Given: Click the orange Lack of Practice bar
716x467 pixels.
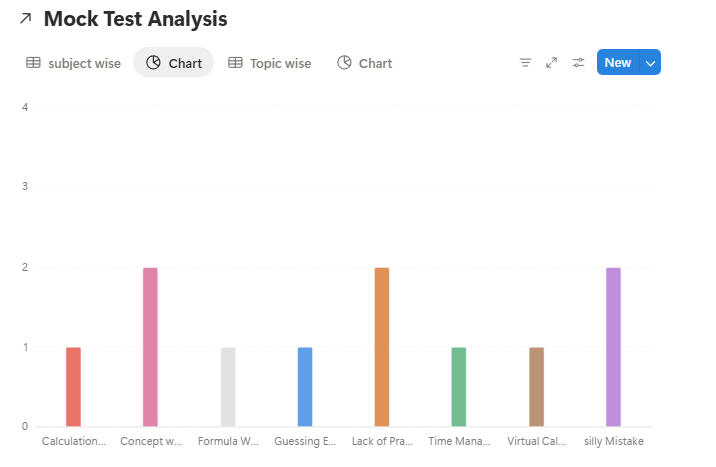Looking at the screenshot, I should pyautogui.click(x=381, y=347).
